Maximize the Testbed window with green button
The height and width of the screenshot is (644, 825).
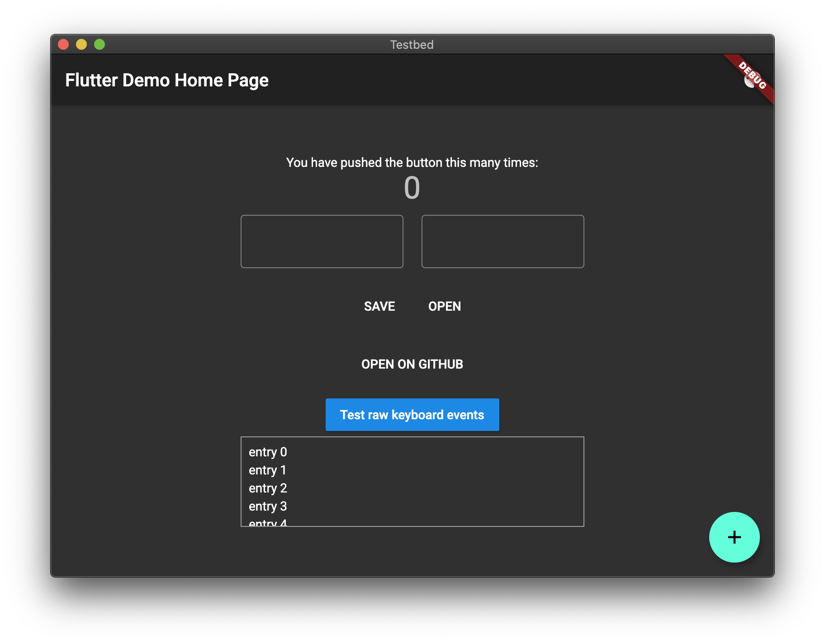100,44
